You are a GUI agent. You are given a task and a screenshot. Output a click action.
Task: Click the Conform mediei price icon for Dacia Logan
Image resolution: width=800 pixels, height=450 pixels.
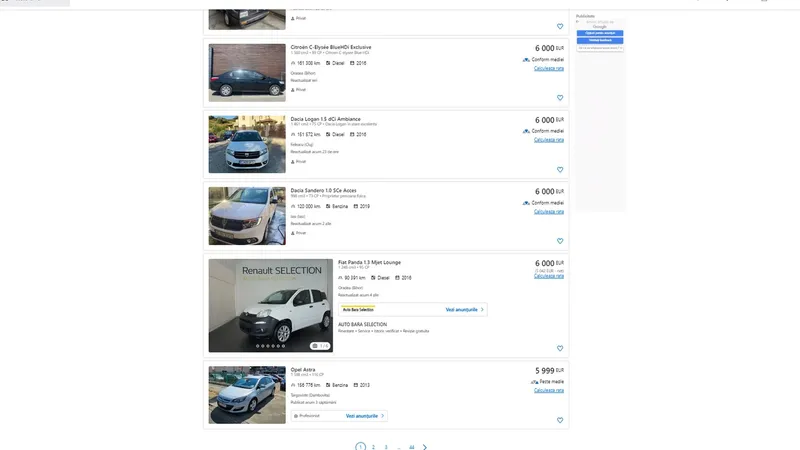click(x=526, y=131)
